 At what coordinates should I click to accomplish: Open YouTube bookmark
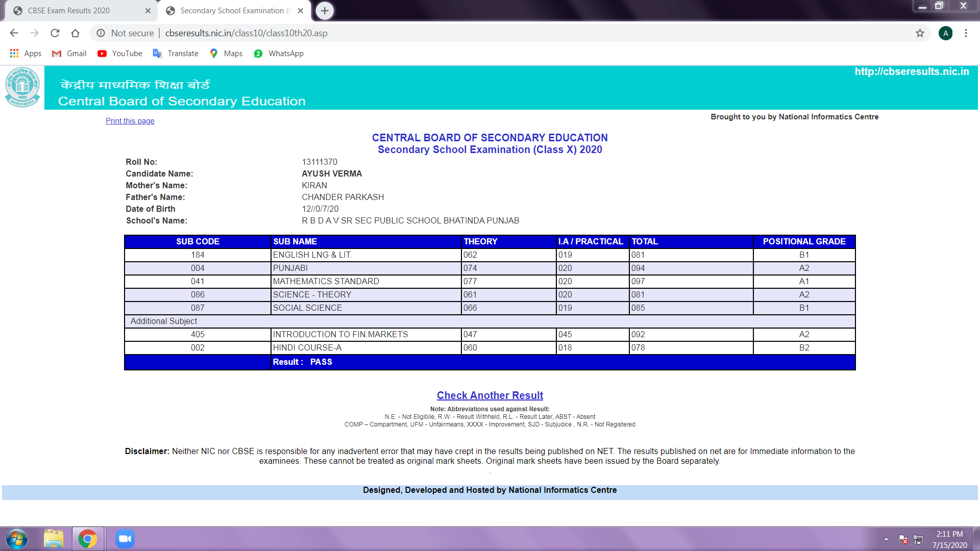tap(120, 54)
